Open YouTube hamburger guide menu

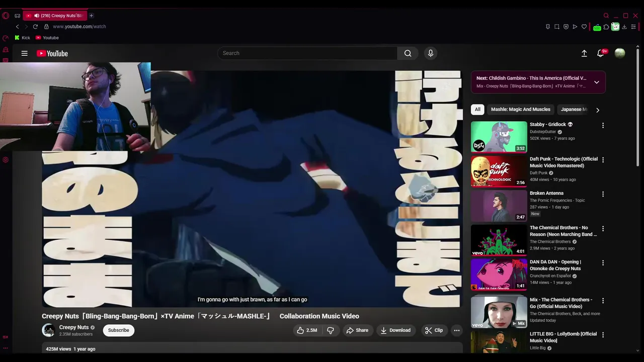[x=24, y=53]
